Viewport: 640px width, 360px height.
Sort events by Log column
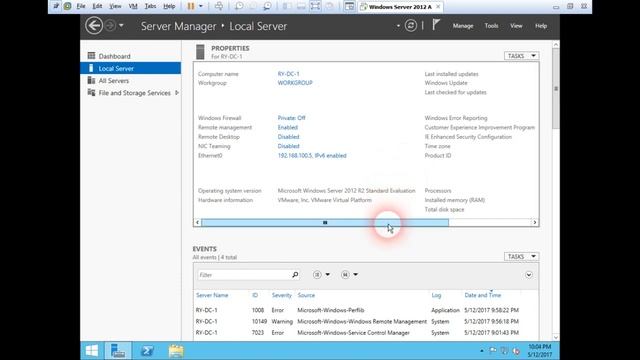point(436,295)
